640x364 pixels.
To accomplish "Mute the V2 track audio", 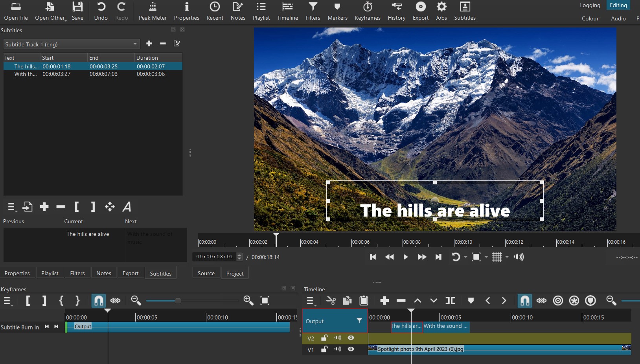I will (x=338, y=338).
